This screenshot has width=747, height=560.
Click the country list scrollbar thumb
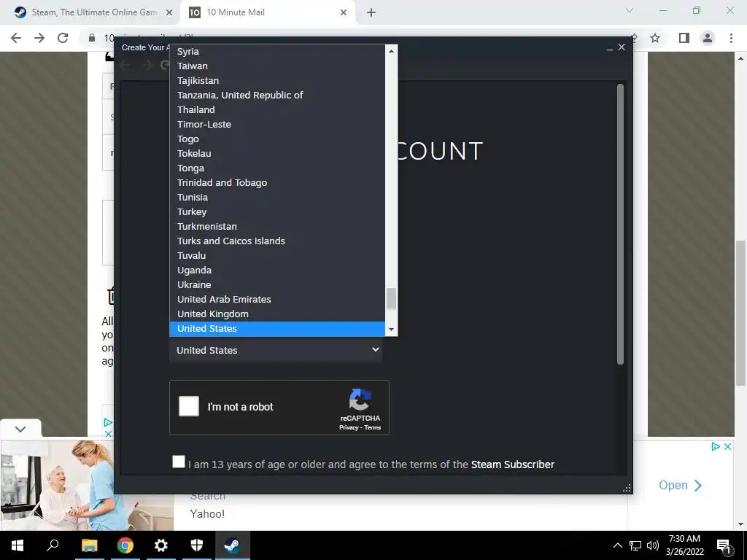(391, 298)
